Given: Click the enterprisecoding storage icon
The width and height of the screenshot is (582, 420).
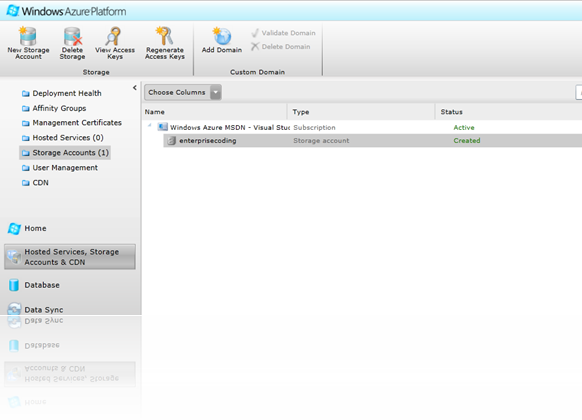Looking at the screenshot, I should click(171, 141).
